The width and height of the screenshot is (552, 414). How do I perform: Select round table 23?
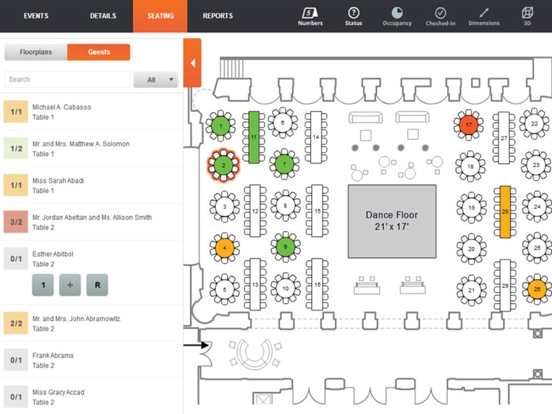536,165
